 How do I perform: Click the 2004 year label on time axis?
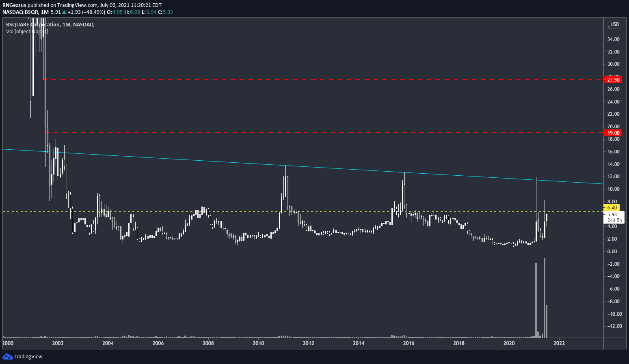[x=108, y=343]
